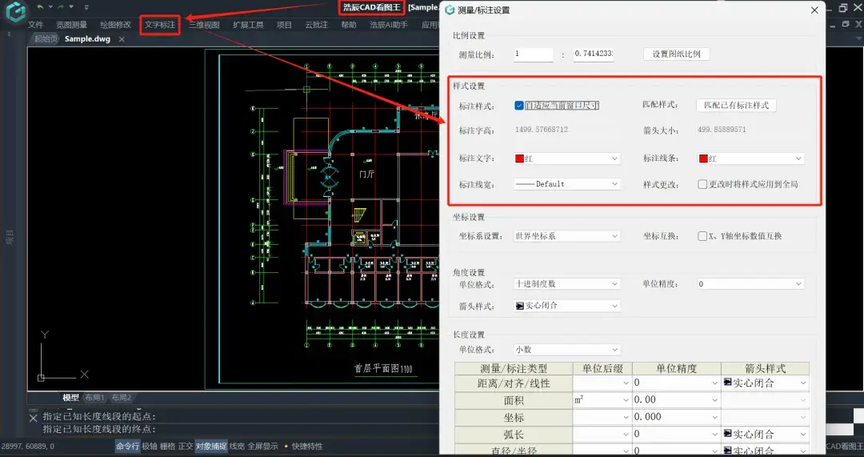Uncheck 自适应当前窗口尺寸 checkbox
Image resolution: width=864 pixels, height=457 pixels.
coord(519,105)
